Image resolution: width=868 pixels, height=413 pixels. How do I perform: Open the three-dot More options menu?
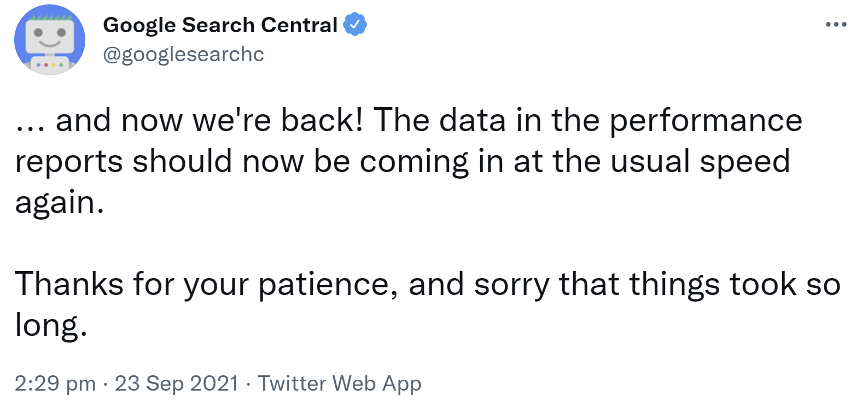pyautogui.click(x=836, y=25)
